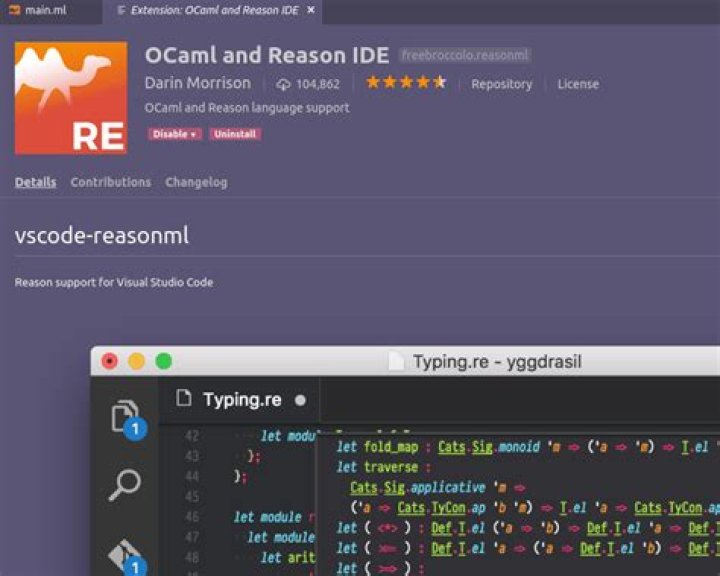Click line number 42 in the gutter

pyautogui.click(x=192, y=435)
